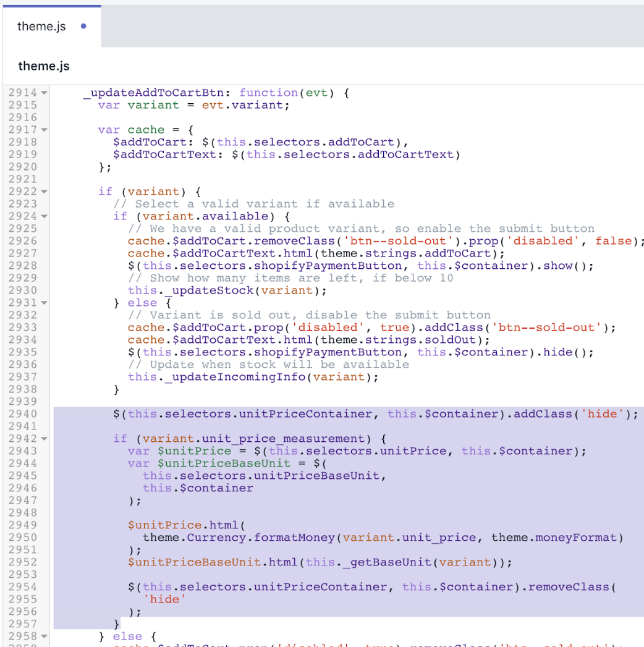Fold the variant.available block at line 2924
Image resolution: width=644 pixels, height=647 pixels.
click(x=44, y=216)
